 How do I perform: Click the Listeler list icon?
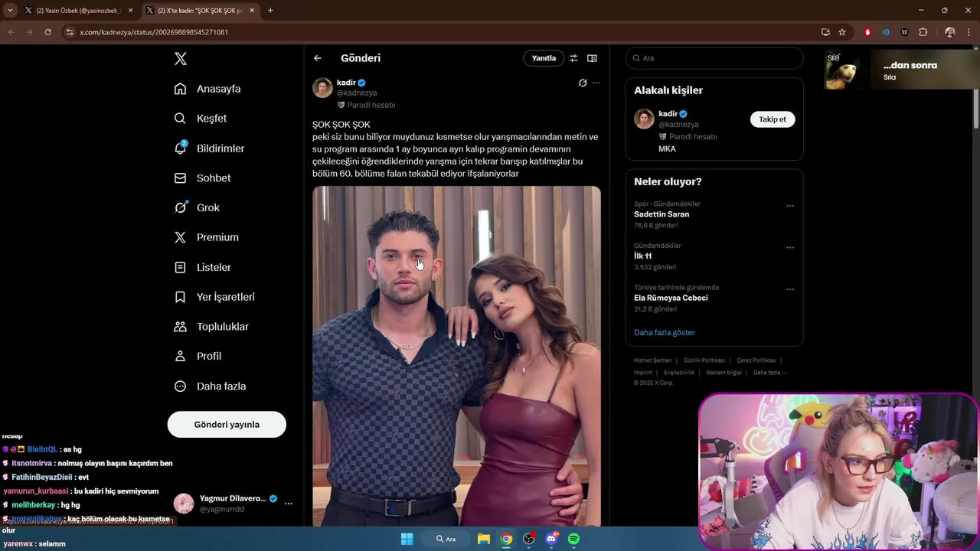click(x=180, y=267)
